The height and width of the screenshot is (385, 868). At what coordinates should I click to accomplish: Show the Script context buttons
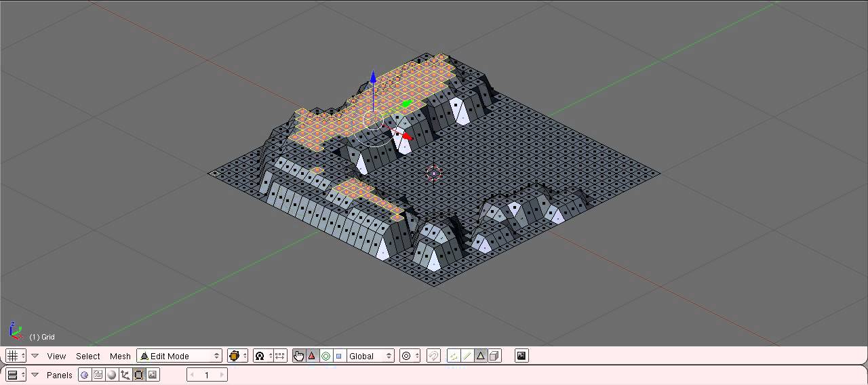coord(98,375)
